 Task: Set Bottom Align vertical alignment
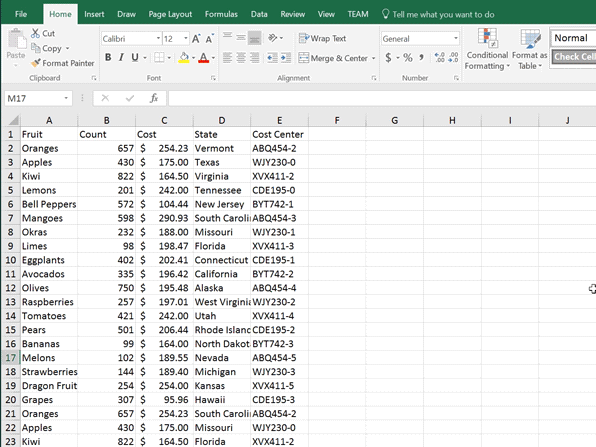(254, 37)
